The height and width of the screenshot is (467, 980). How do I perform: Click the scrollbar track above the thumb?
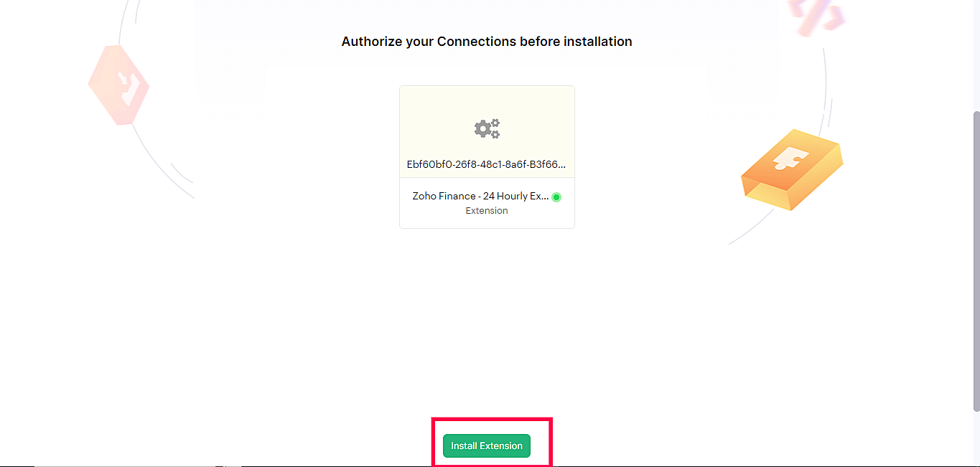pyautogui.click(x=976, y=56)
